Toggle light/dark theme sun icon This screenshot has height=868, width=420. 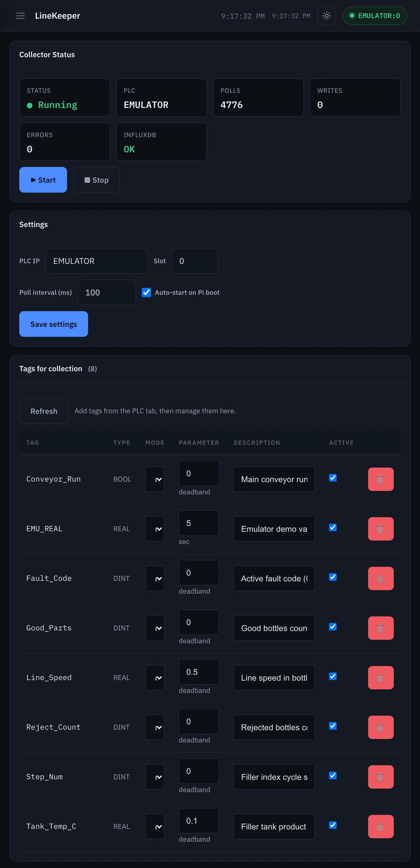coord(326,16)
